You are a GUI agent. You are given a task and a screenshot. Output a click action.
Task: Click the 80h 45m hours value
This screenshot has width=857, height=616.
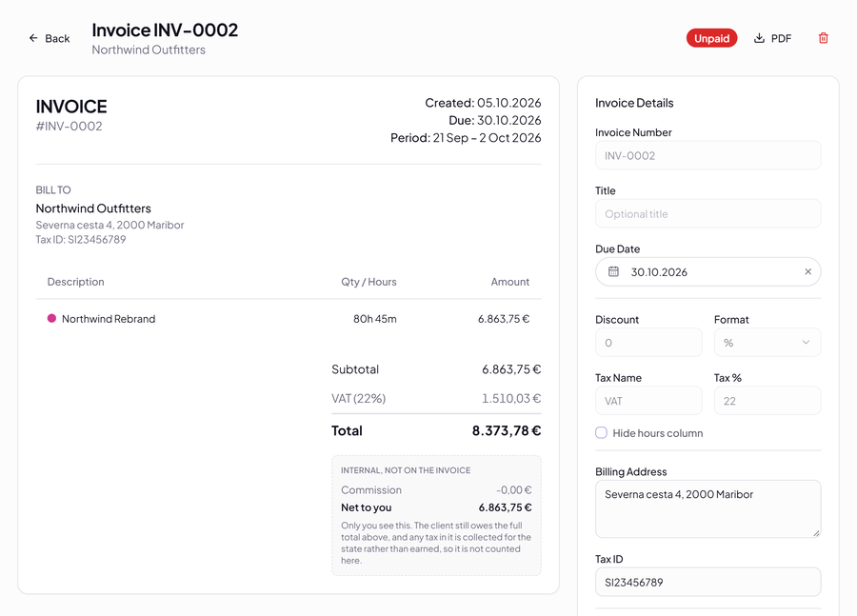(375, 319)
